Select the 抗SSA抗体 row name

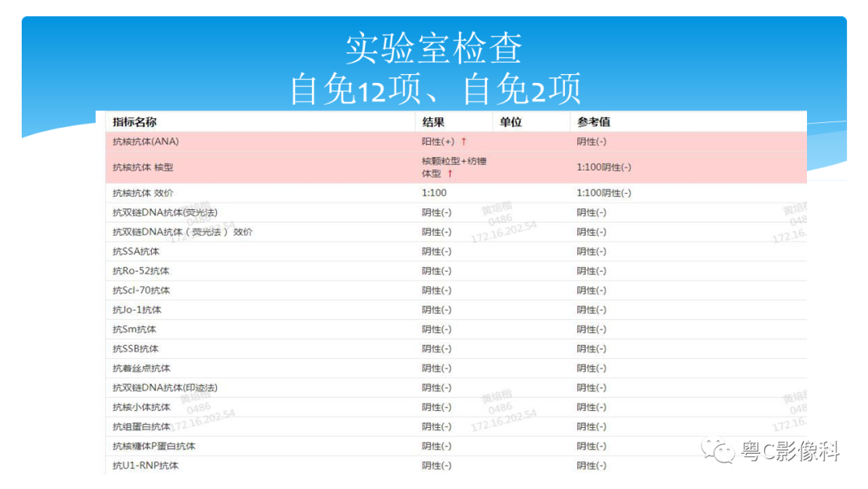click(136, 252)
